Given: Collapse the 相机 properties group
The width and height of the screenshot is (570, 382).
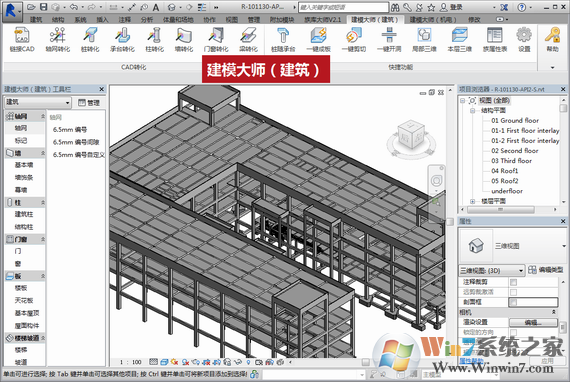Looking at the screenshot, I should click(x=554, y=312).
